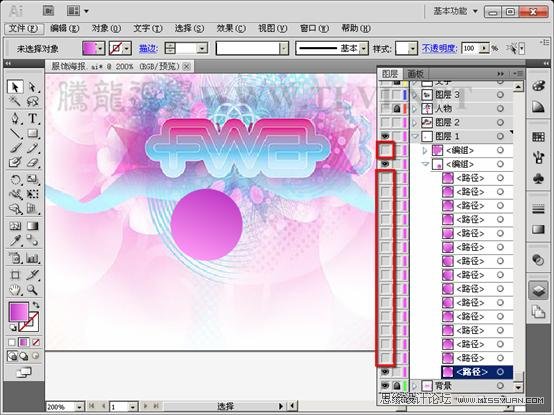The height and width of the screenshot is (415, 554).
Task: Hide the expanded <编组> group eye
Action: click(385, 164)
